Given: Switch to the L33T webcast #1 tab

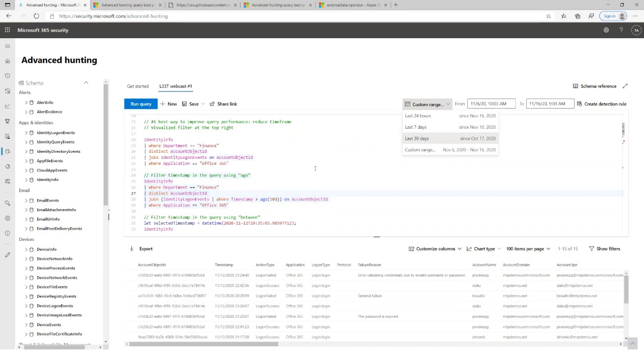Looking at the screenshot, I should (x=176, y=86).
